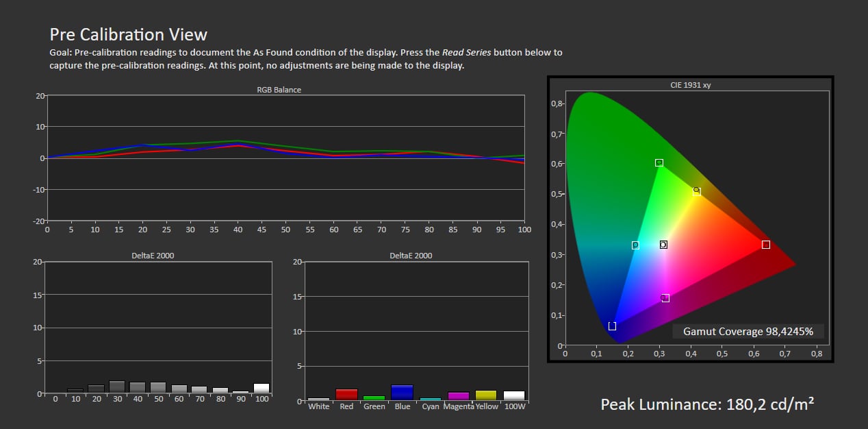Screen dimensions: 868x429
Task: Select the White bar in color DeltaE chart
Action: pos(318,399)
